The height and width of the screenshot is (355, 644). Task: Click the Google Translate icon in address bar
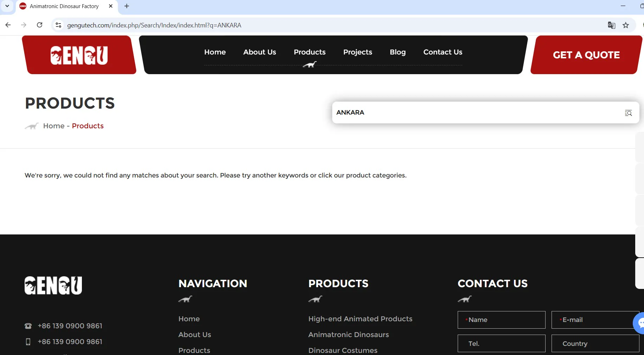(611, 25)
